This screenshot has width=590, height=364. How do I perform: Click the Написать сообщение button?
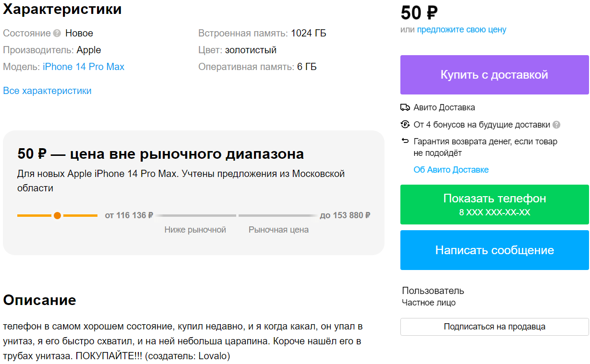tap(494, 250)
